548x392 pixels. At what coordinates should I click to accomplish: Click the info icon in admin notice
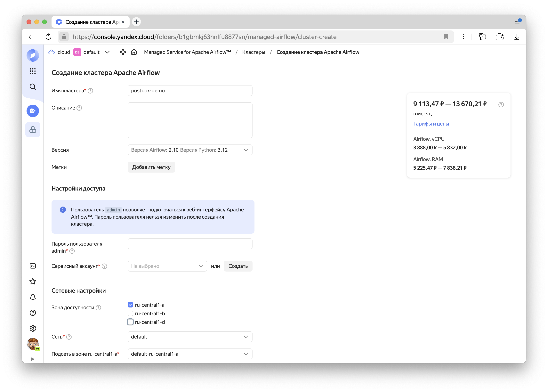pos(63,209)
